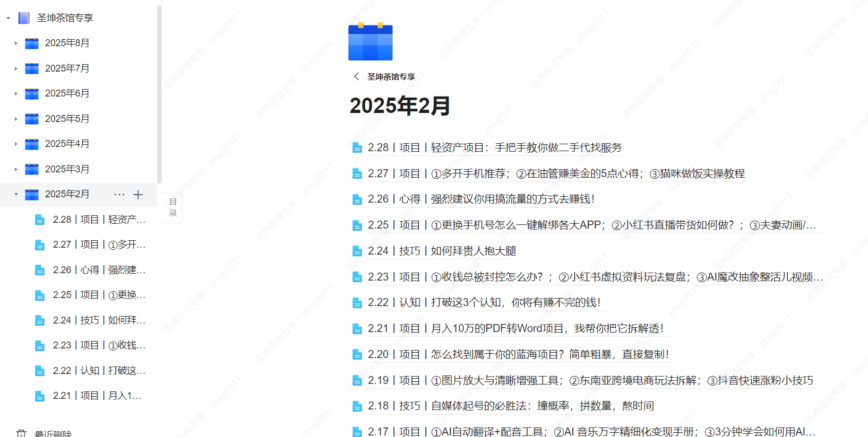
Task: Click the 2025年4月 calendar folder icon
Action: point(32,144)
